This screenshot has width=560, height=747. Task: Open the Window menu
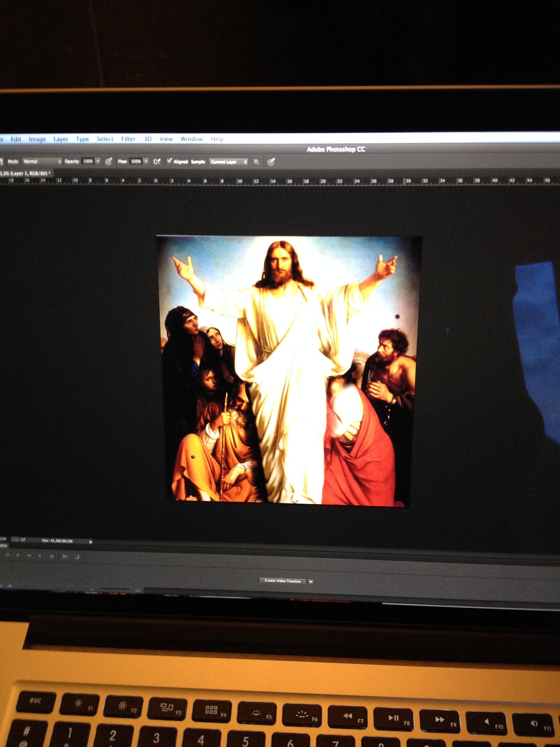tap(192, 139)
